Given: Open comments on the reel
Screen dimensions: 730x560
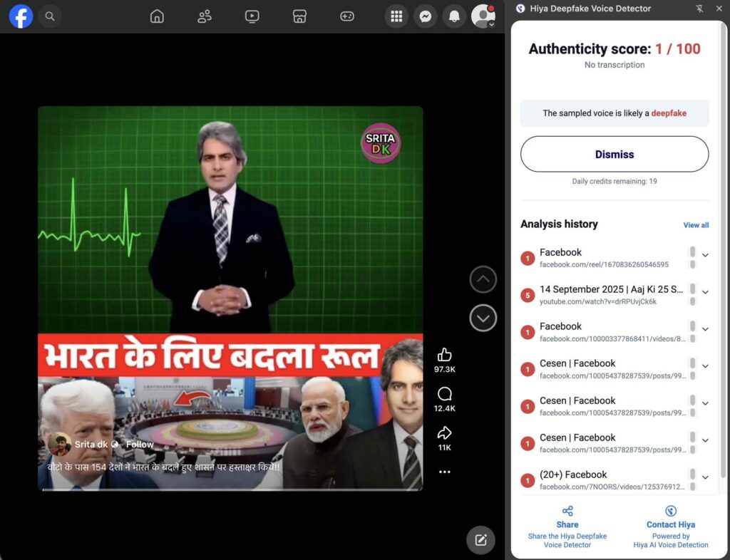Looking at the screenshot, I should pyautogui.click(x=445, y=394).
